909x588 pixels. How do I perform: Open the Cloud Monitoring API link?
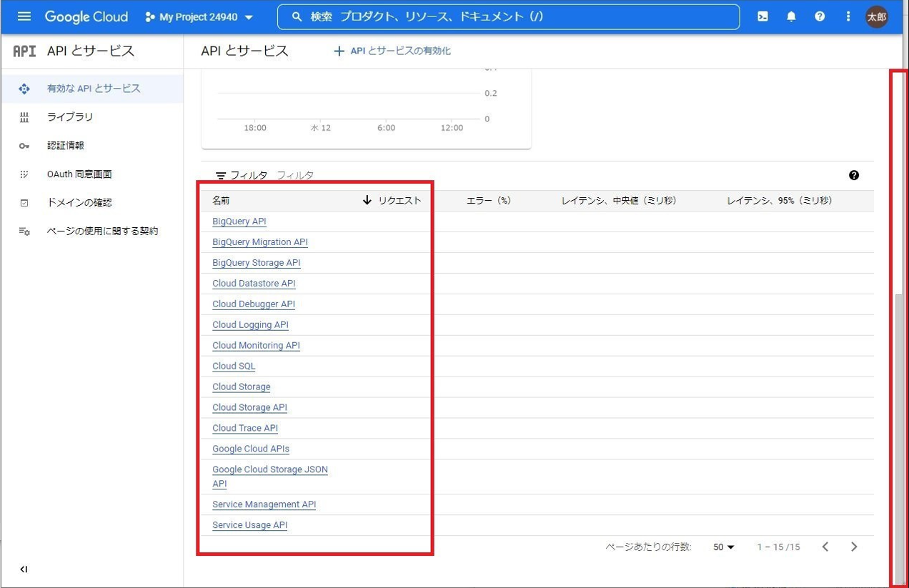(x=256, y=346)
